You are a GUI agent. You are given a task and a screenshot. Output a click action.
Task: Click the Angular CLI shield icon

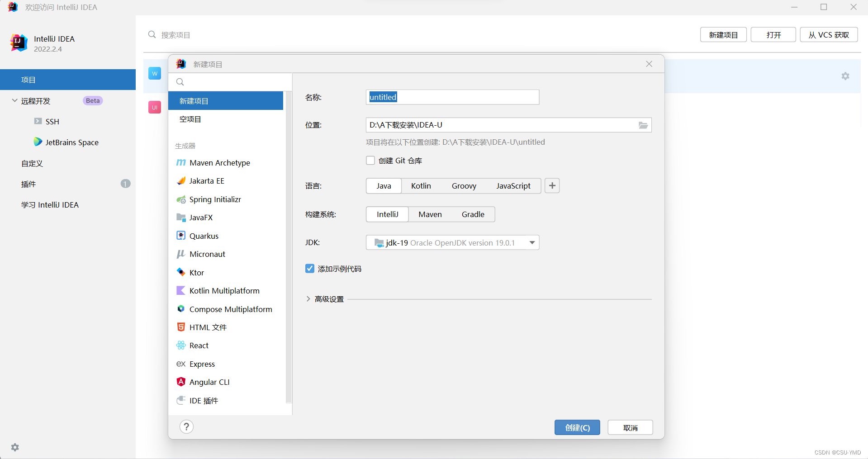pyautogui.click(x=181, y=382)
